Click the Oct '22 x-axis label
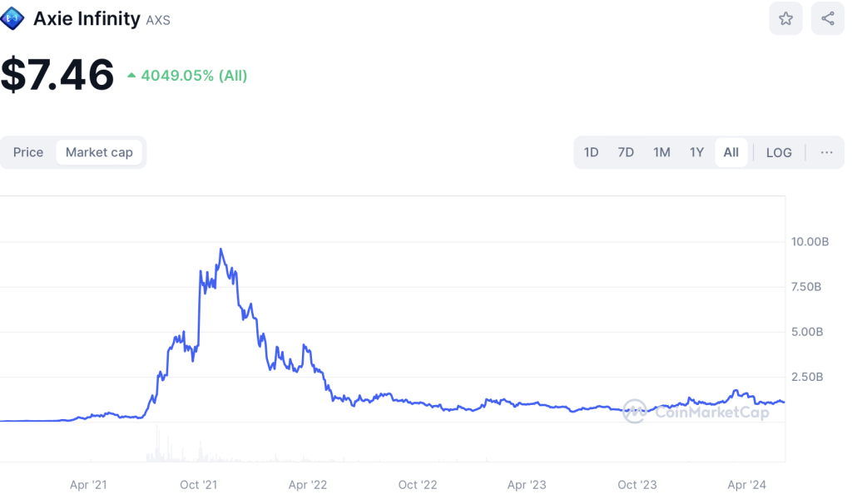 [x=418, y=485]
